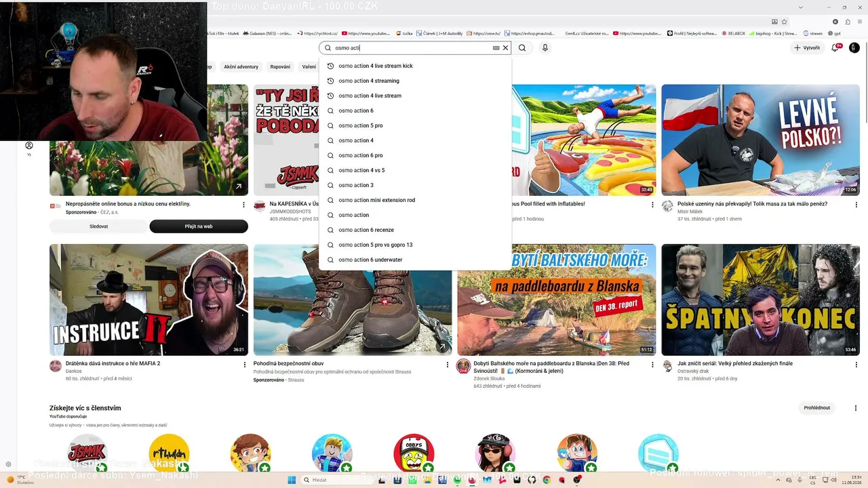Screen dimensions: 868x488
Task: Click suggestion text "osmo action 6 recenze"
Action: point(366,230)
